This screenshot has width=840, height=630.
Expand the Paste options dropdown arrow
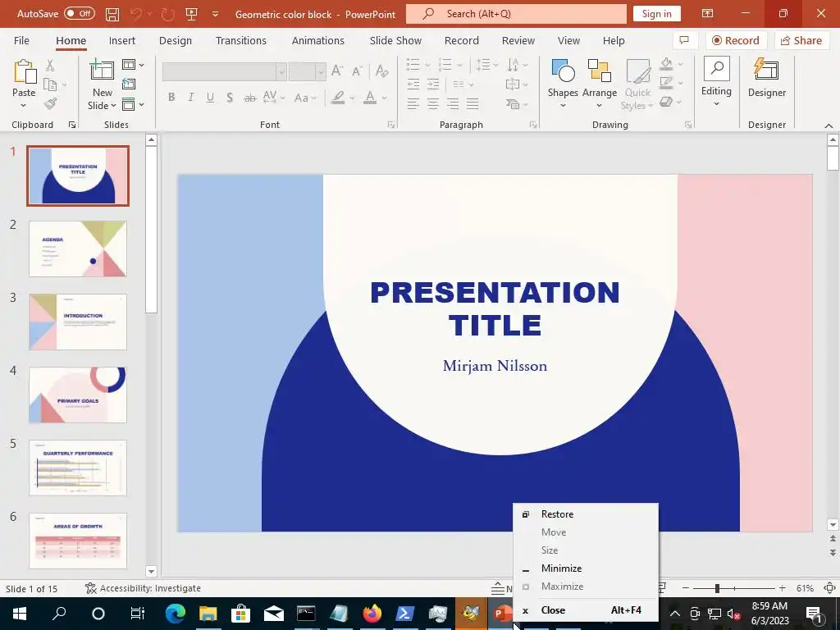click(x=24, y=106)
